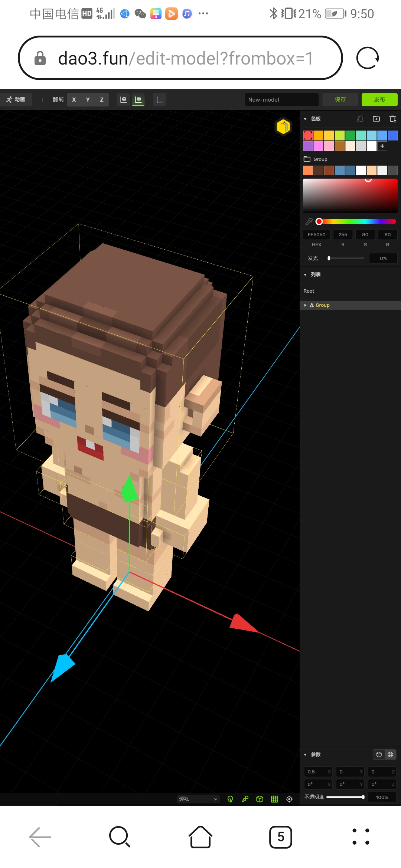Edit the B value 80 field
This screenshot has height=868, width=401.
point(388,234)
